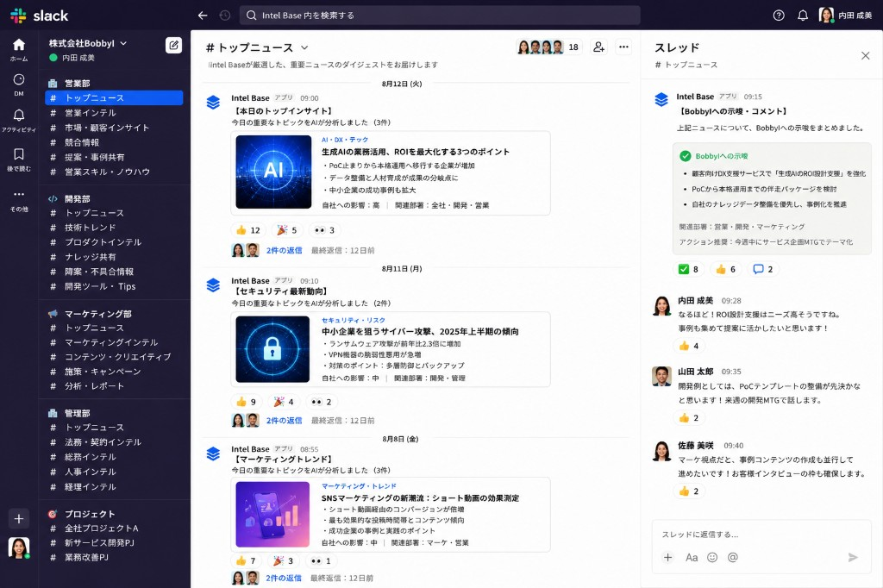Click the mention @ icon in thread reply
This screenshot has width=883, height=588.
point(733,557)
